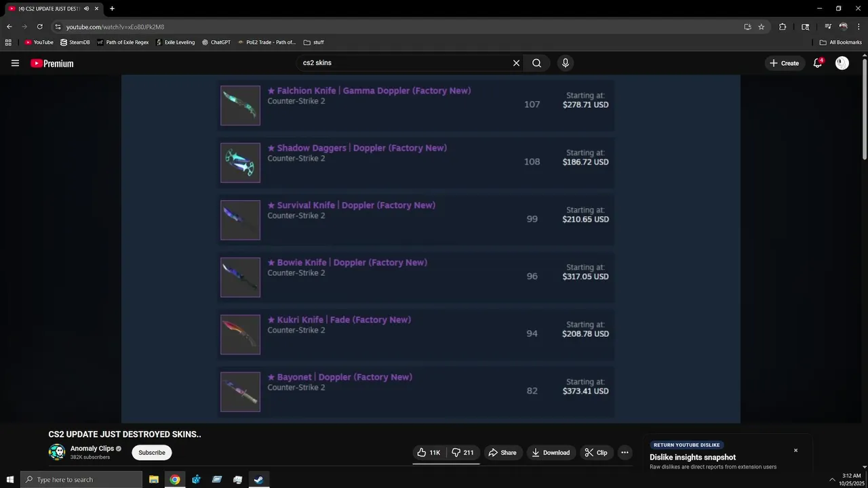The height and width of the screenshot is (488, 868).
Task: Reload the current page
Action: 40,26
